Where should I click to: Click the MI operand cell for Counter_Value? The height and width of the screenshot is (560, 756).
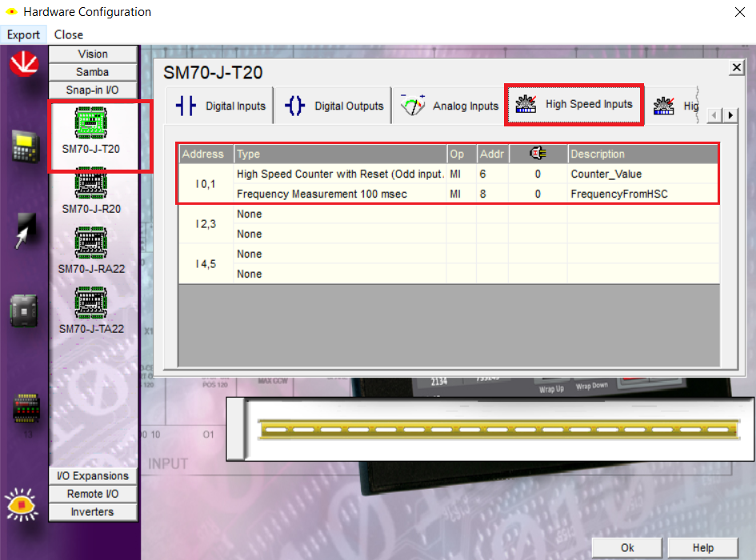click(x=462, y=174)
